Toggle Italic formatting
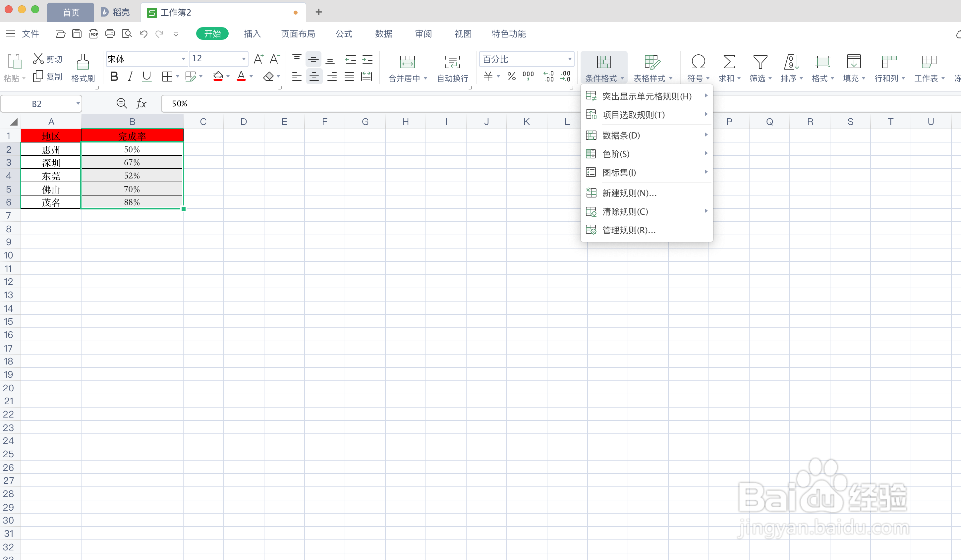Image resolution: width=961 pixels, height=560 pixels. (x=131, y=77)
